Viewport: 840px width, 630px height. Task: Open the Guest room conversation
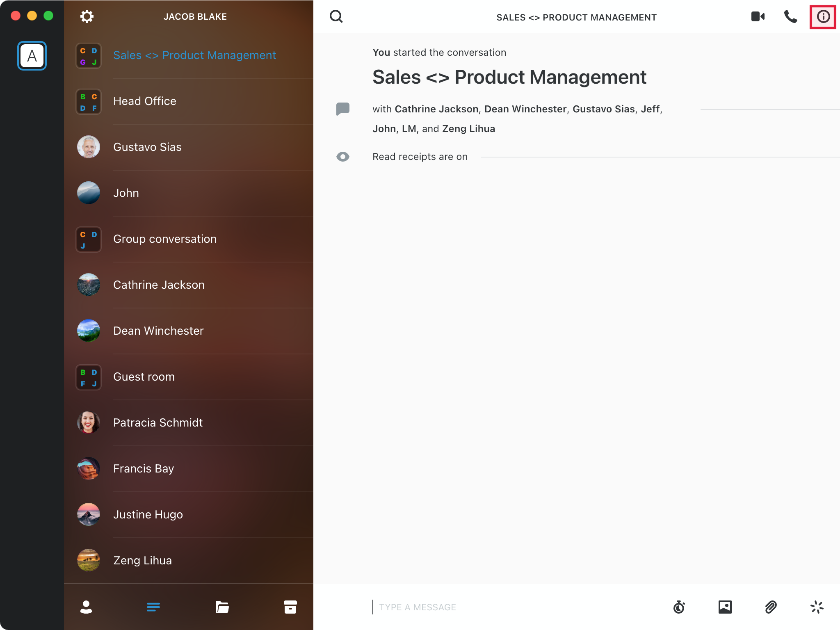click(x=189, y=377)
